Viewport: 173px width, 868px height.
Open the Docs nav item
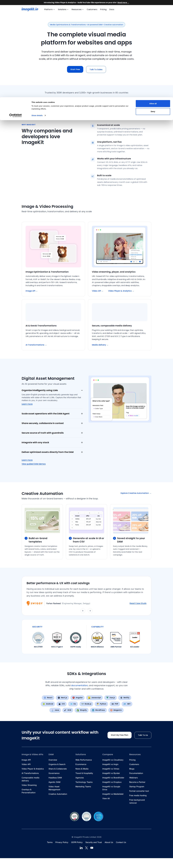pyautogui.click(x=112, y=9)
